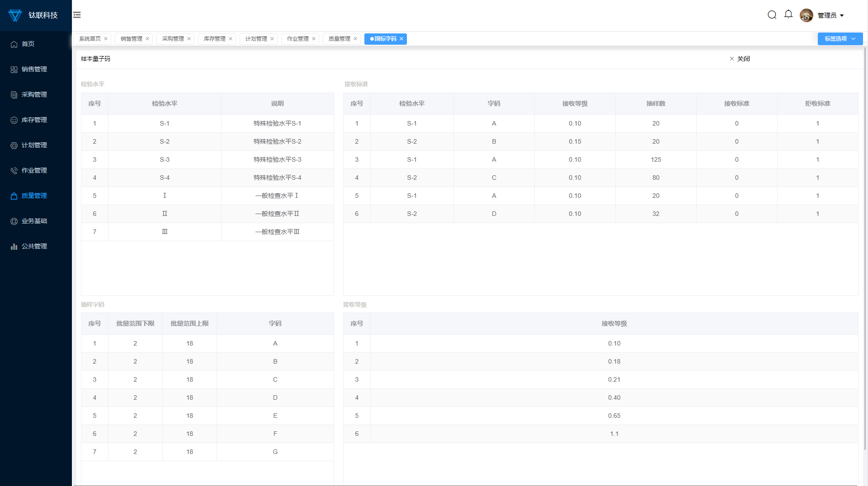Select the 一般检查水平Ⅱ row cell
The height and width of the screenshot is (486, 868).
pyautogui.click(x=278, y=214)
